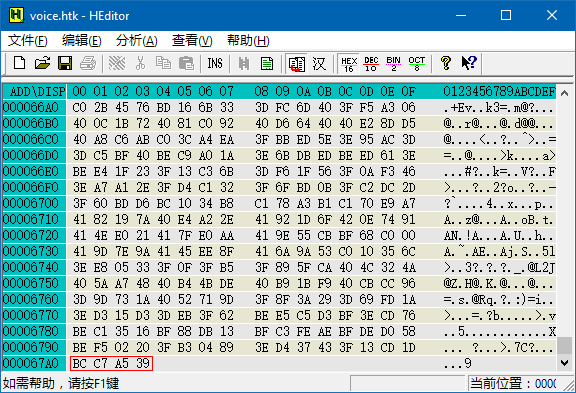Viewport: 576px width, 393px height.
Task: Click the green document list icon
Action: pos(267,63)
